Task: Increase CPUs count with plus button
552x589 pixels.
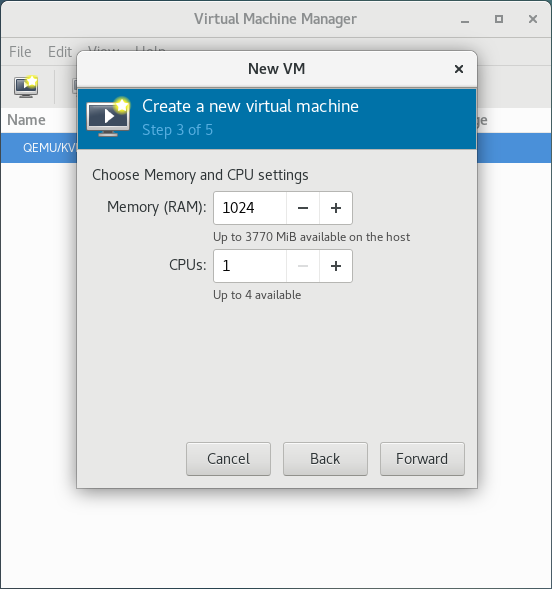Action: point(336,266)
